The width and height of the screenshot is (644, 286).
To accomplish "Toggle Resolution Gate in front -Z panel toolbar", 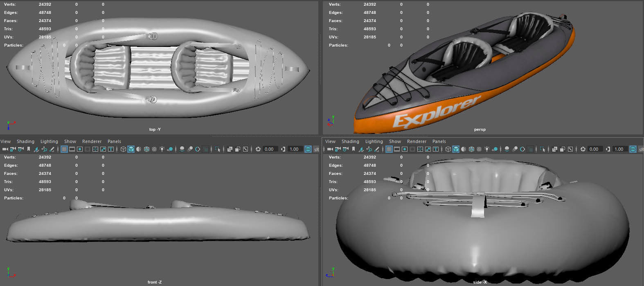I will click(x=80, y=149).
